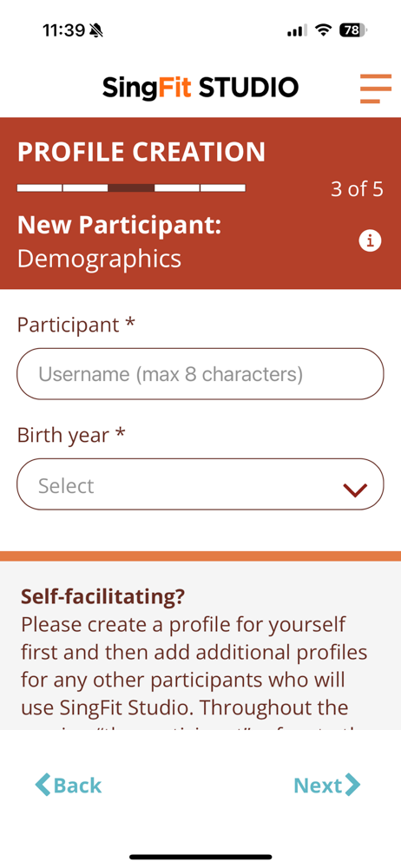Open the Birth year Select field
Image resolution: width=401 pixels, height=868 pixels.
[200, 484]
